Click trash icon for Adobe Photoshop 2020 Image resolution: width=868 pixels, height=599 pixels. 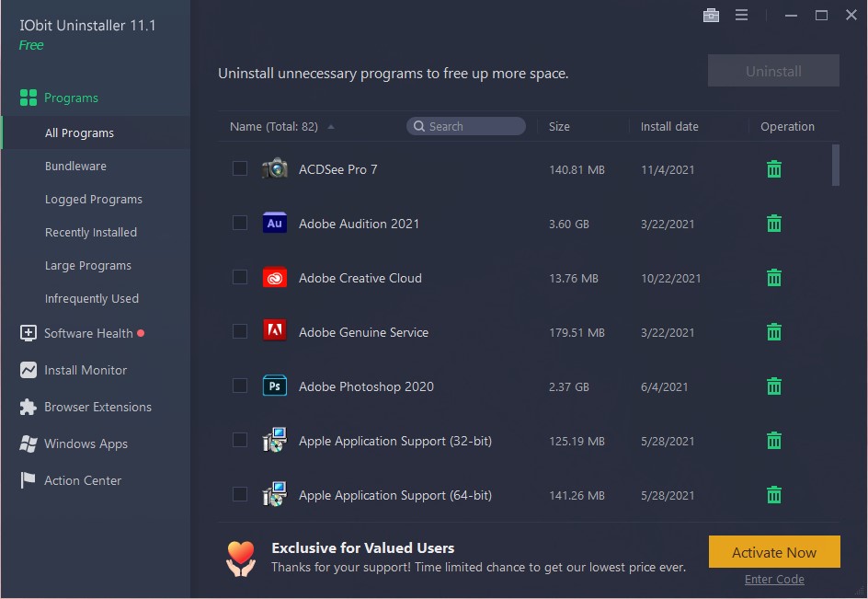774,386
